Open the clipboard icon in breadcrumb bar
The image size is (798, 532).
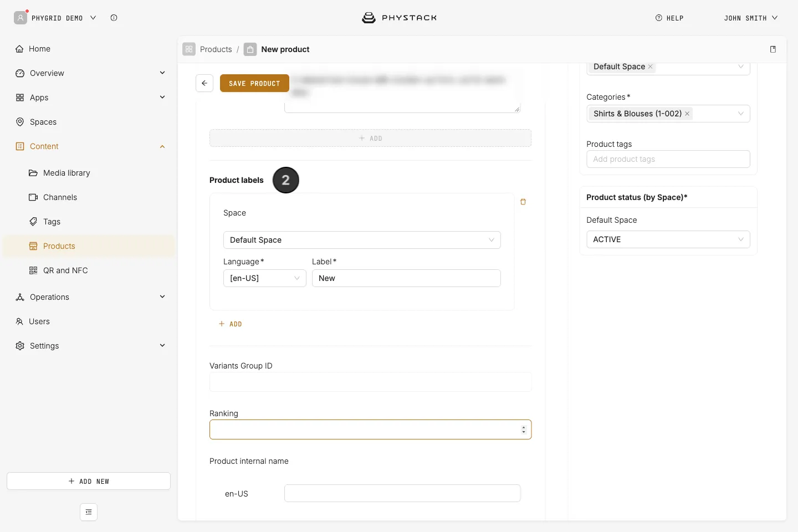click(773, 49)
